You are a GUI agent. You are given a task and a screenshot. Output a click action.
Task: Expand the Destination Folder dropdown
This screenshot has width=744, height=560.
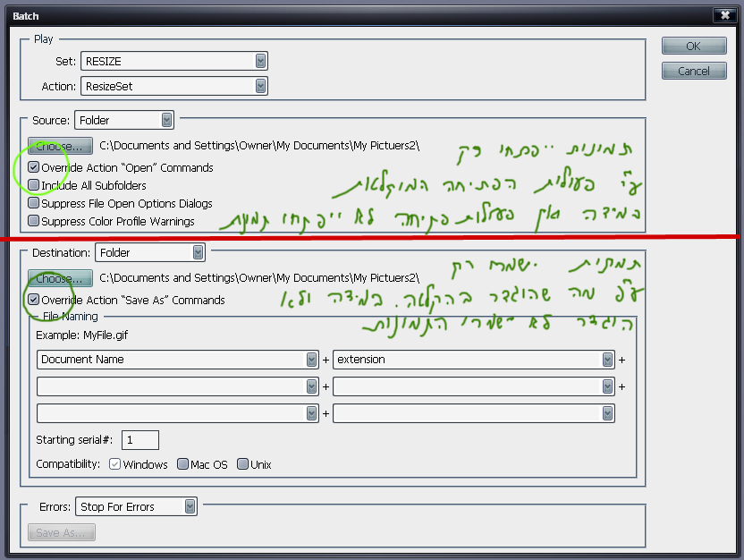tap(150, 253)
